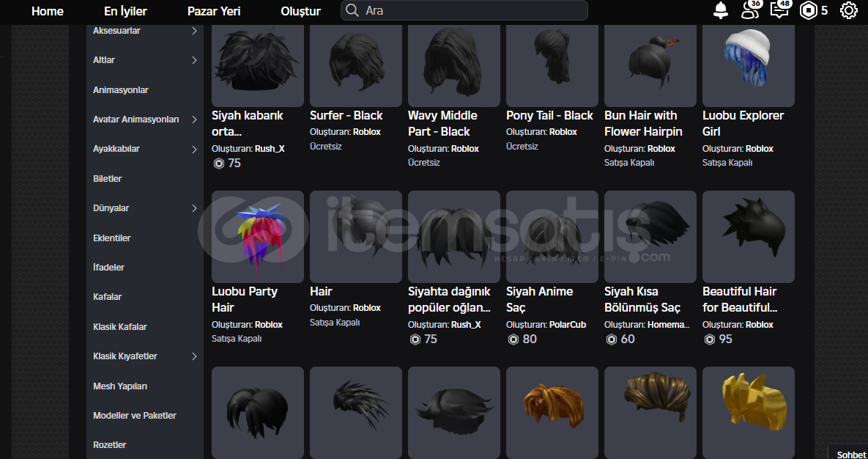Open the Siyah Anime Saç title
Screen dimensions: 868x459
pos(540,299)
